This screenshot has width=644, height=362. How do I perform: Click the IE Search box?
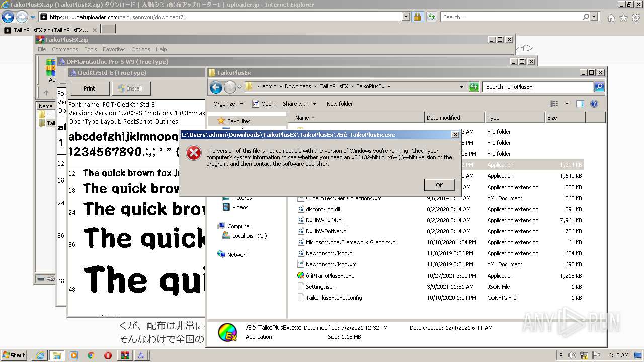pyautogui.click(x=511, y=17)
